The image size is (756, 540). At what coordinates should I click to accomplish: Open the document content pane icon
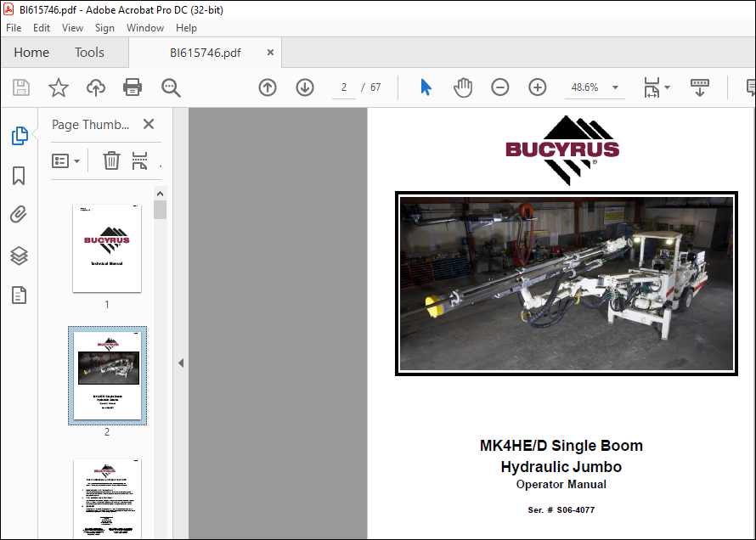(19, 295)
